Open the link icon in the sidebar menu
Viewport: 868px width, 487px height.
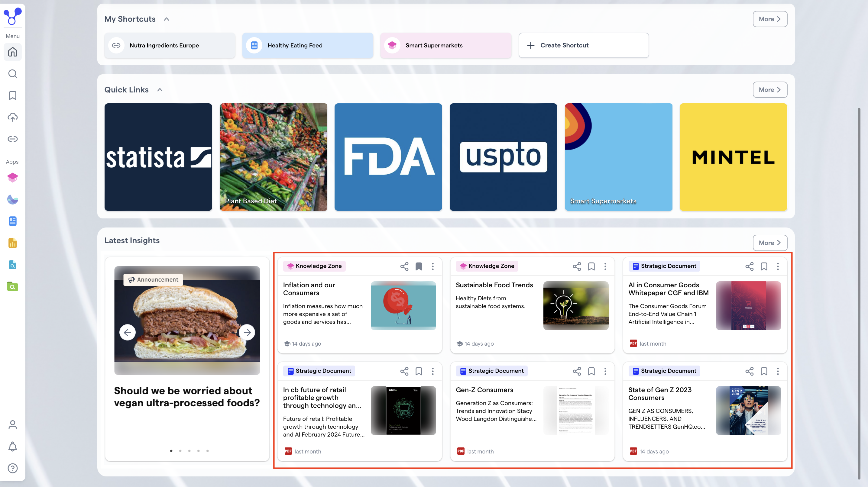coord(12,139)
